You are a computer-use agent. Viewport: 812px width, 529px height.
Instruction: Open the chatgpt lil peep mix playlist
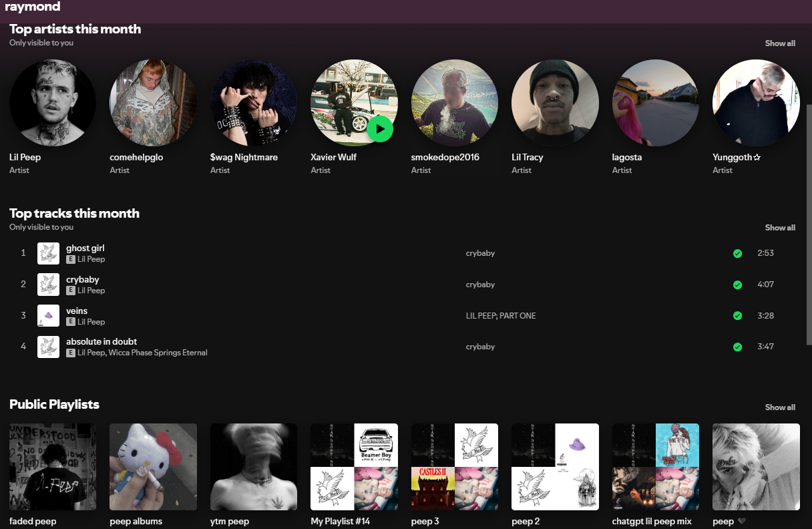(x=655, y=467)
